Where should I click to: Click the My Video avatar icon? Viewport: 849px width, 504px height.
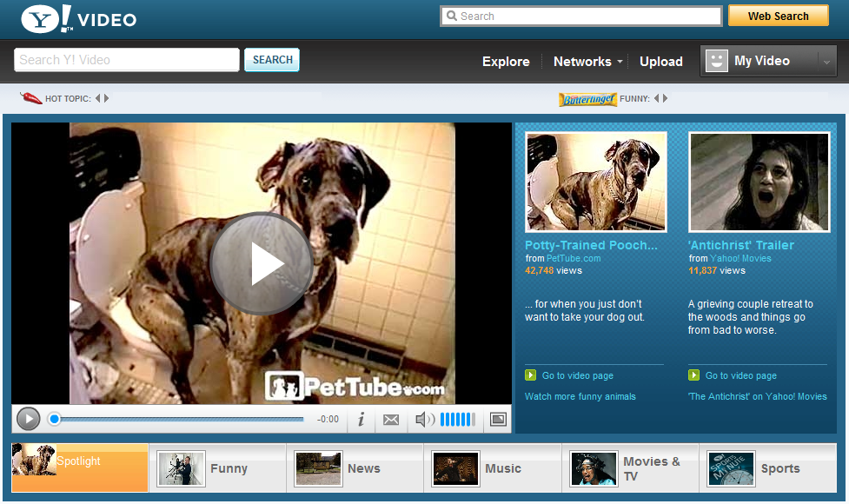click(715, 60)
